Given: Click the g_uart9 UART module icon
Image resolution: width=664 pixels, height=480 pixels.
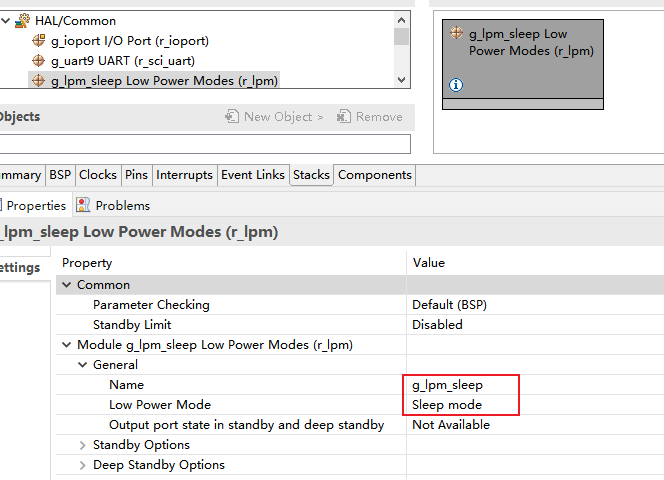Looking at the screenshot, I should (39, 61).
